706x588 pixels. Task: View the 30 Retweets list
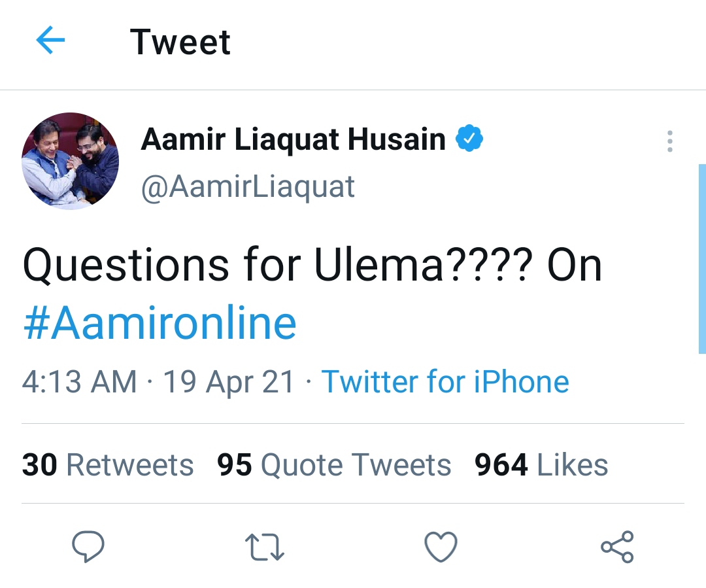pos(108,464)
